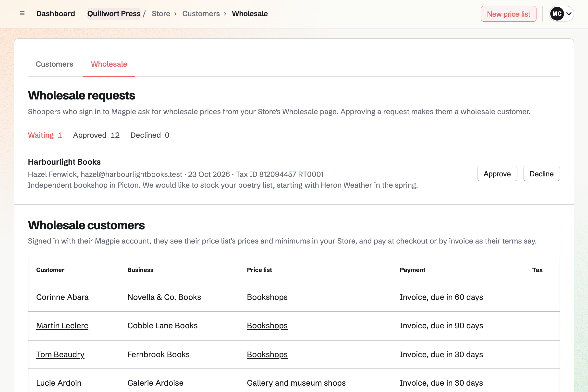Viewport: 588px width, 392px height.
Task: Show Declined 0 requests
Action: click(x=150, y=135)
